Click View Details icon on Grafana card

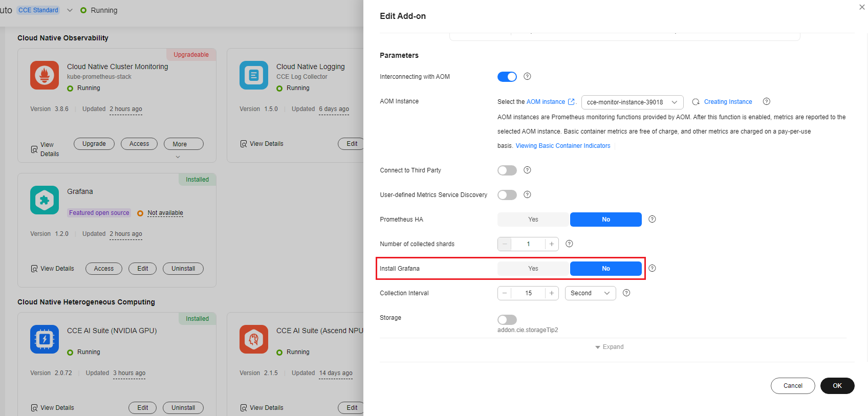[34, 269]
